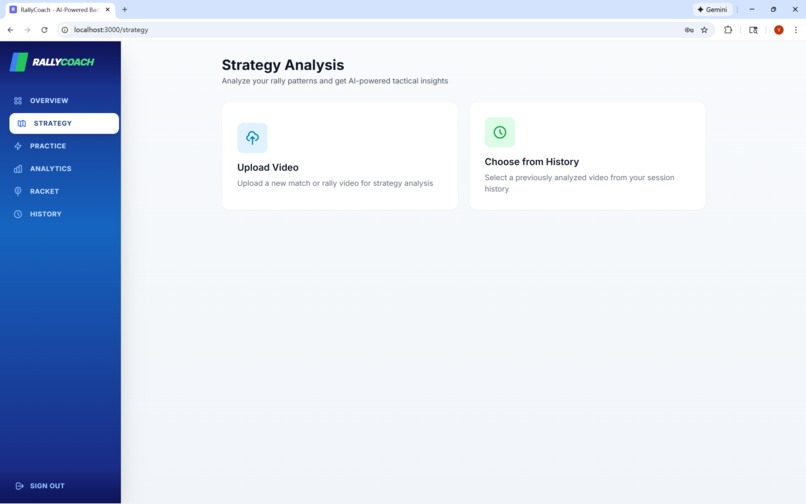Click the Strategy map icon
Viewport: 806px width, 504px height.
pos(22,123)
